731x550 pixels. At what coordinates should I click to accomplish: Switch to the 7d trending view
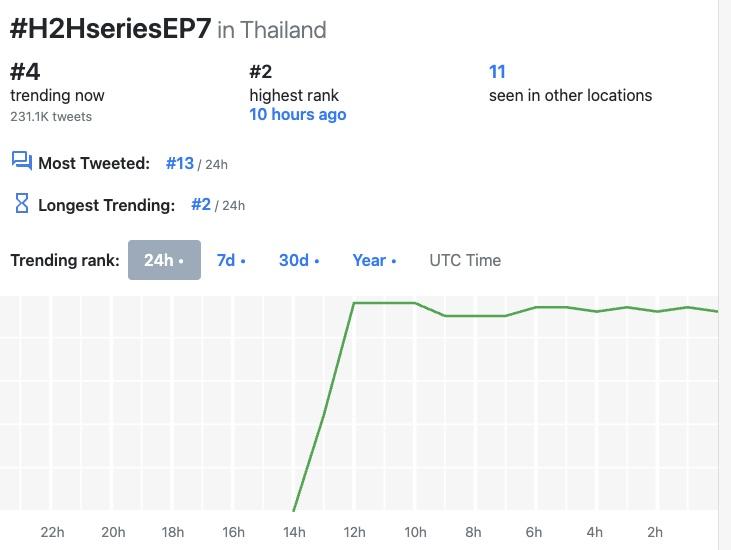tap(230, 260)
